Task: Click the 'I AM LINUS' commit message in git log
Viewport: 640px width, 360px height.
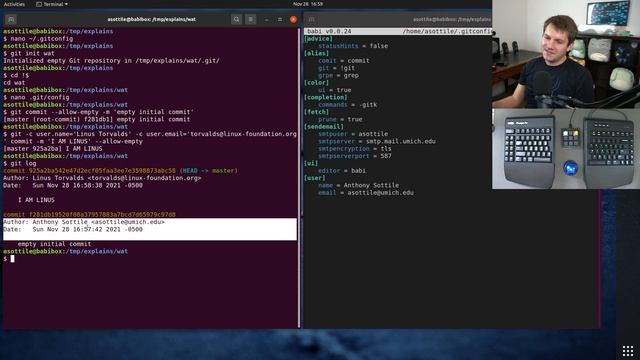Action: coord(36,200)
